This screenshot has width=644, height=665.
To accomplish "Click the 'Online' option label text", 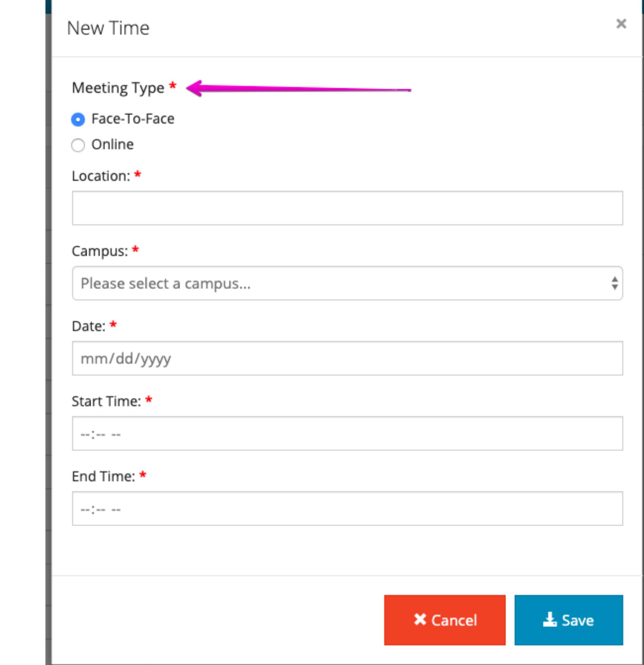I will [113, 145].
